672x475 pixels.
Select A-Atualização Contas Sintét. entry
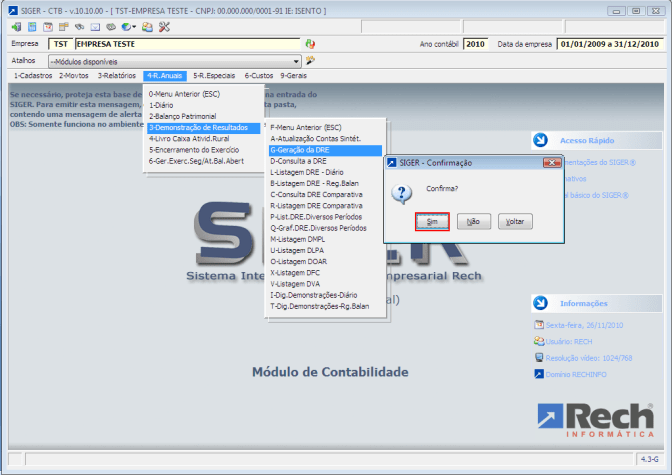[x=325, y=138]
